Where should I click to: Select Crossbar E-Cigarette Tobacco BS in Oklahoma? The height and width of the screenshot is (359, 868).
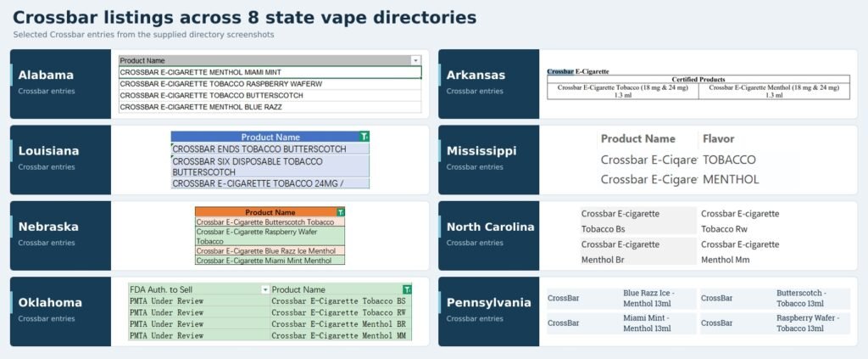coord(341,300)
